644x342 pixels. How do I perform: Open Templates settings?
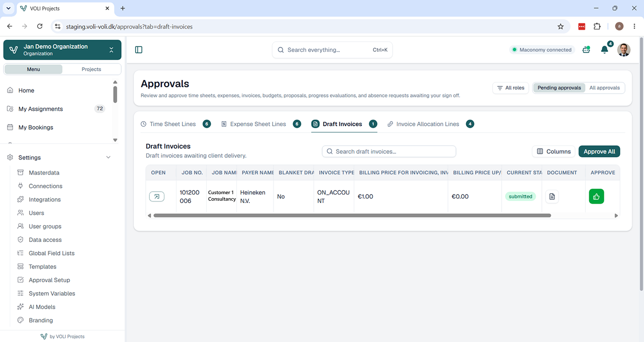tap(42, 267)
